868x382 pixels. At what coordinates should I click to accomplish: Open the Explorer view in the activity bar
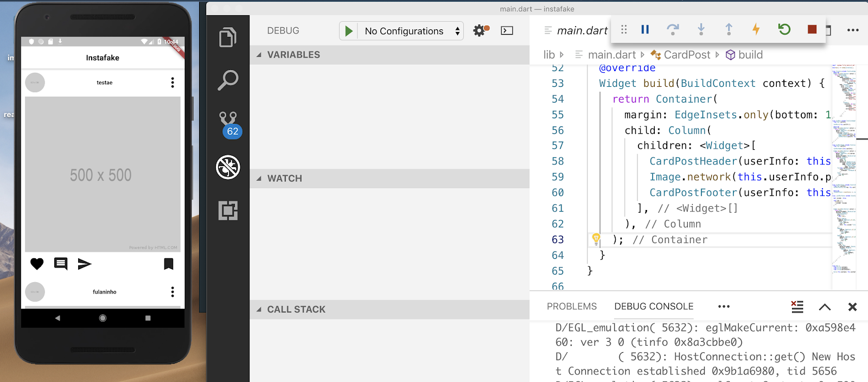click(228, 37)
